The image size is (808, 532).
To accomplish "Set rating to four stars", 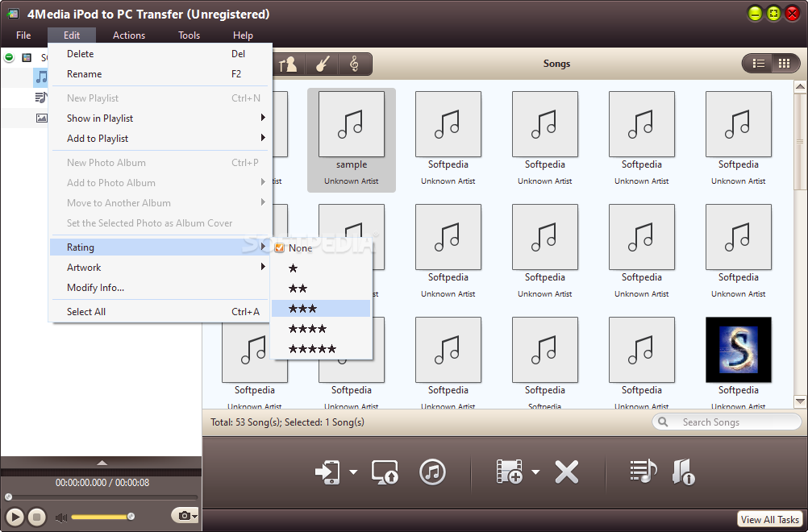I will (320, 329).
